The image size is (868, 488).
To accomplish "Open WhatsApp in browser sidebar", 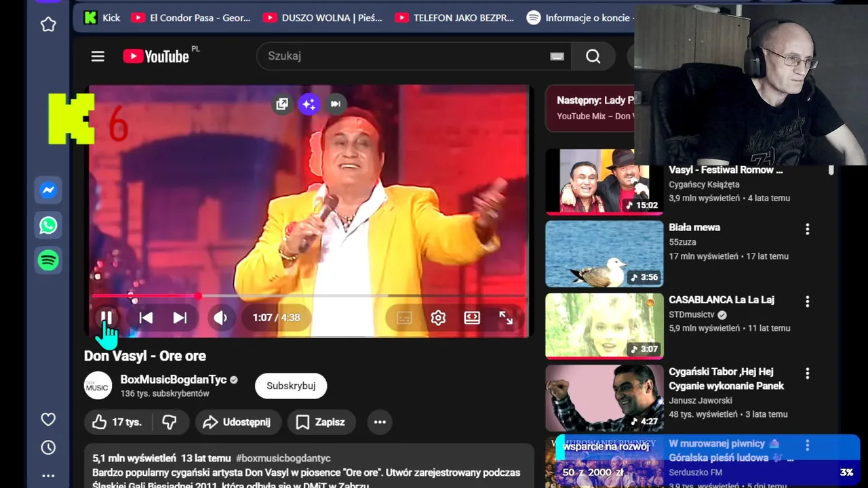I will click(x=48, y=225).
